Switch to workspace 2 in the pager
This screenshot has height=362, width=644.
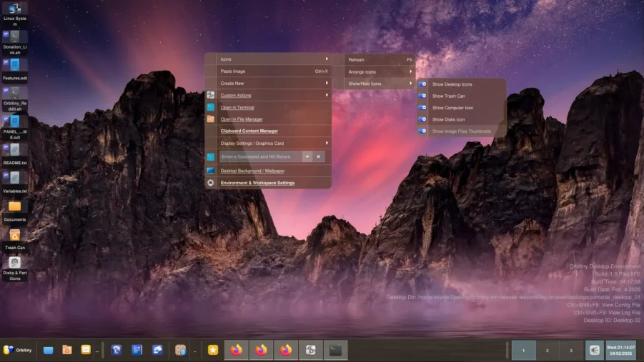[548, 350]
